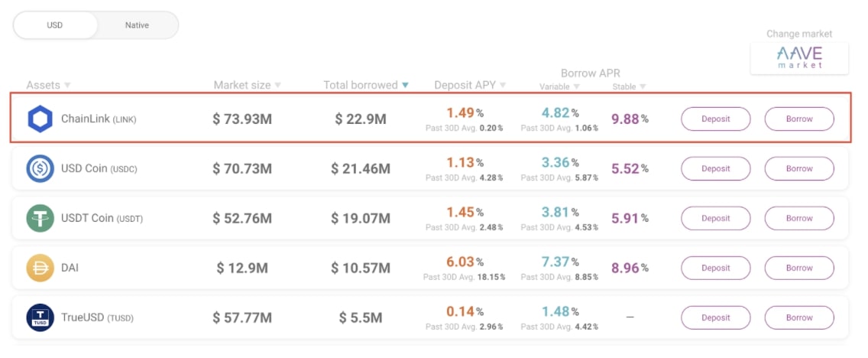Borrow ChainLink (LINK)

coord(799,119)
